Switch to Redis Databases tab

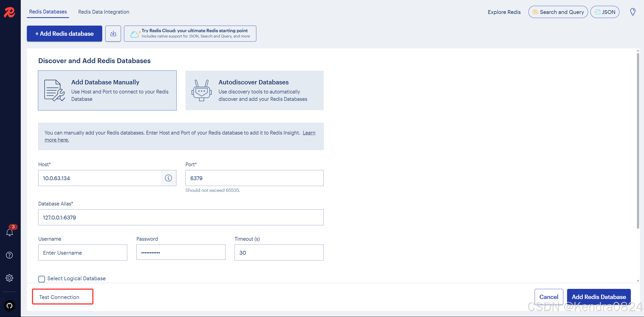click(x=48, y=12)
